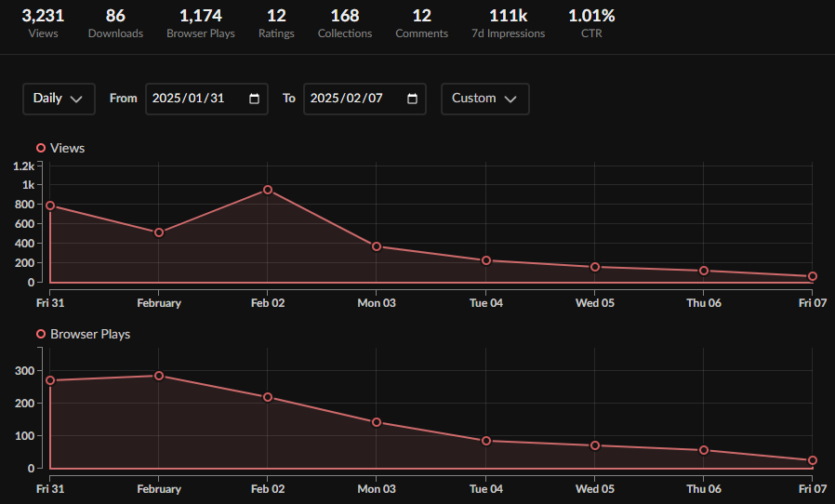Click the Thu 06 label under Browser Plays chart
The width and height of the screenshot is (835, 504).
(704, 489)
